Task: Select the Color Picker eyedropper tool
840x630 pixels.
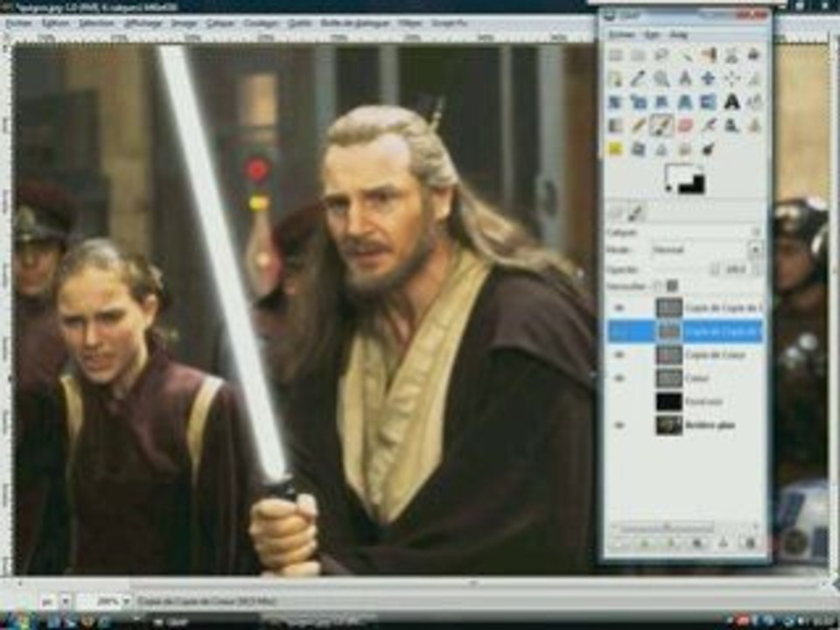Action: [x=638, y=79]
